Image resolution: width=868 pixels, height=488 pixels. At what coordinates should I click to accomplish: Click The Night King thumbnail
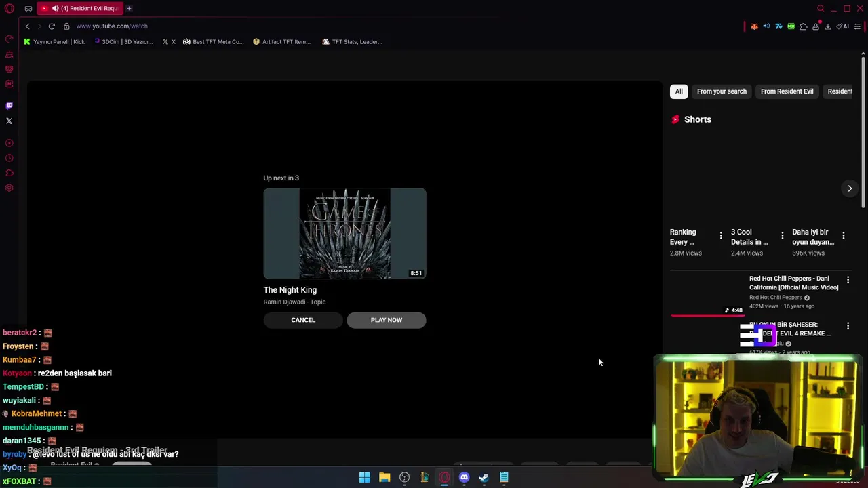click(x=344, y=233)
